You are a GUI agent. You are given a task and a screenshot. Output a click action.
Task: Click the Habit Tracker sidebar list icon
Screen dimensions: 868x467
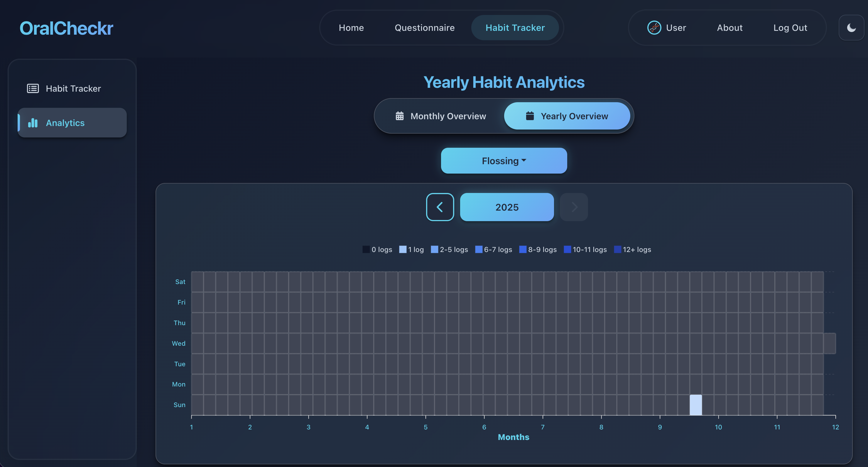(x=33, y=88)
